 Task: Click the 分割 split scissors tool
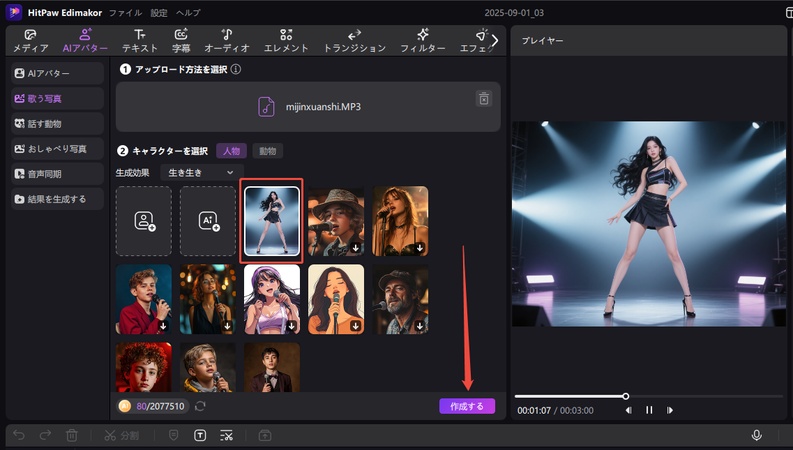click(x=121, y=435)
